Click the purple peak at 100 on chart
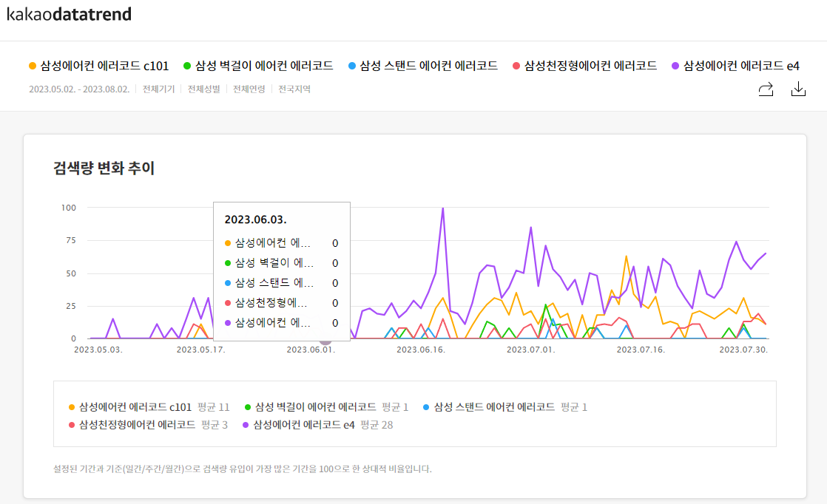 [443, 208]
